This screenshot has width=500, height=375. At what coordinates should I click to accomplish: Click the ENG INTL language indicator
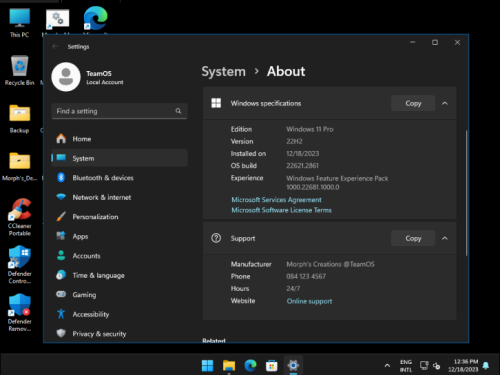[406, 366]
